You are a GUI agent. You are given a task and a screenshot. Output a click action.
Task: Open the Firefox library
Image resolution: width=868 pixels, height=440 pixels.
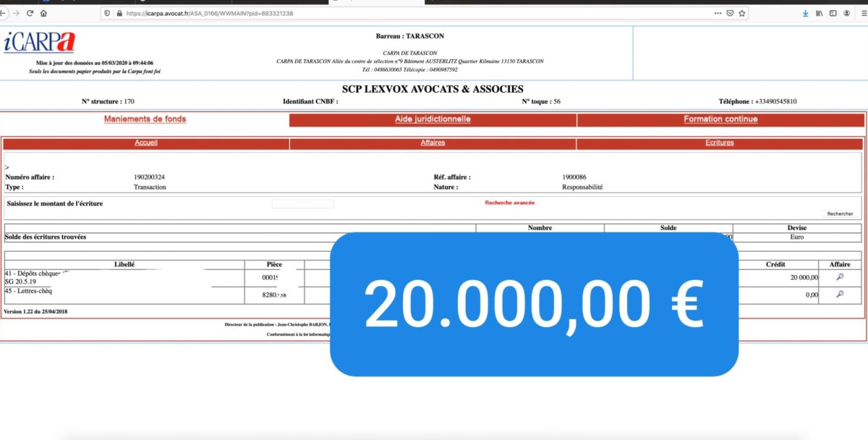click(x=820, y=13)
